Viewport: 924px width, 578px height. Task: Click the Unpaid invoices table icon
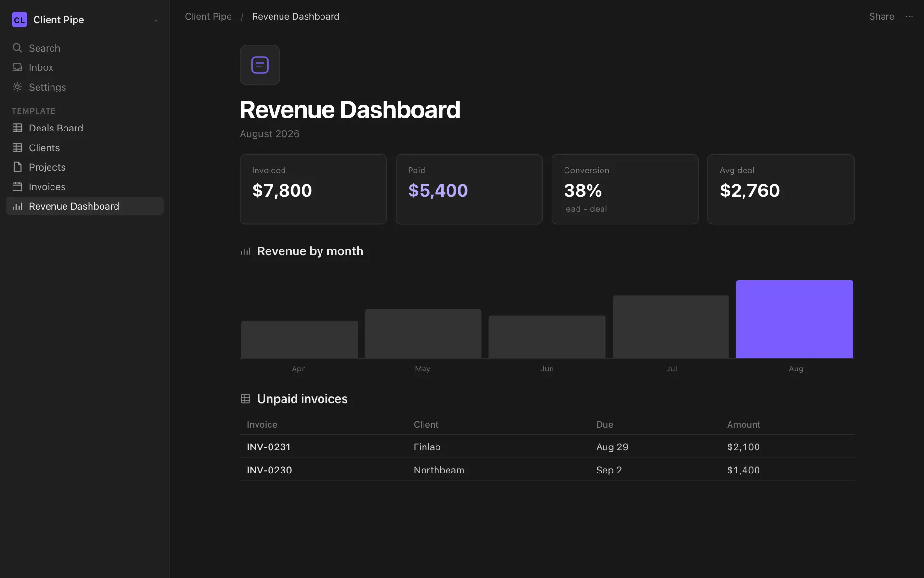point(245,399)
